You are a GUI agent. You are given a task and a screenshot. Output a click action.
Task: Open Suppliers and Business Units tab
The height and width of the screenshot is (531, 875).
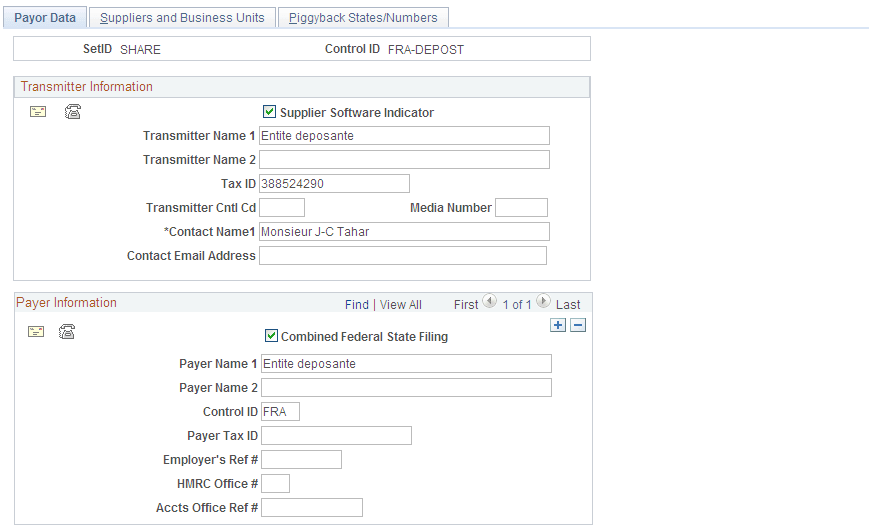(182, 17)
